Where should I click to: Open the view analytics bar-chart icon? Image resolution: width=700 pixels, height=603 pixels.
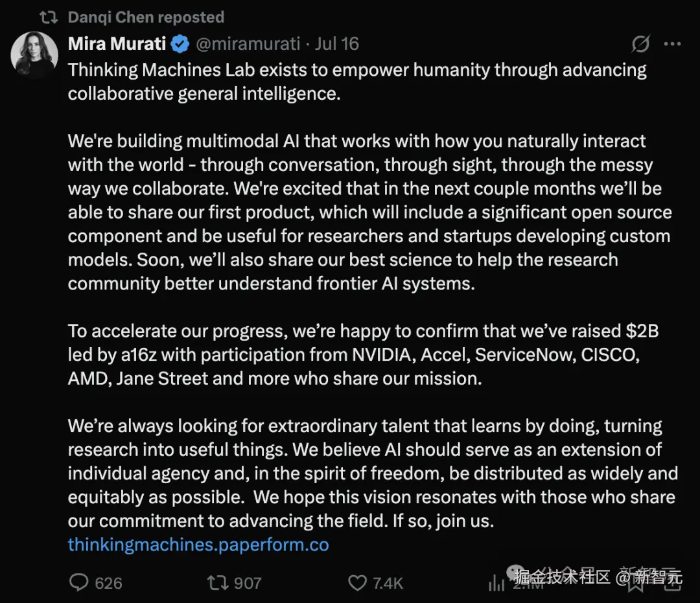point(496,582)
